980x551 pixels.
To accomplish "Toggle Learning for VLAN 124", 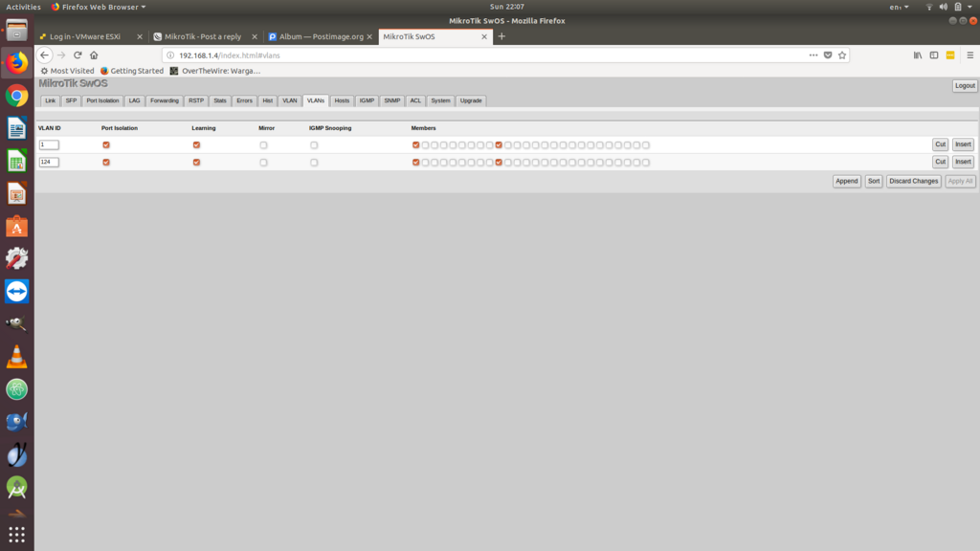I will (x=197, y=163).
